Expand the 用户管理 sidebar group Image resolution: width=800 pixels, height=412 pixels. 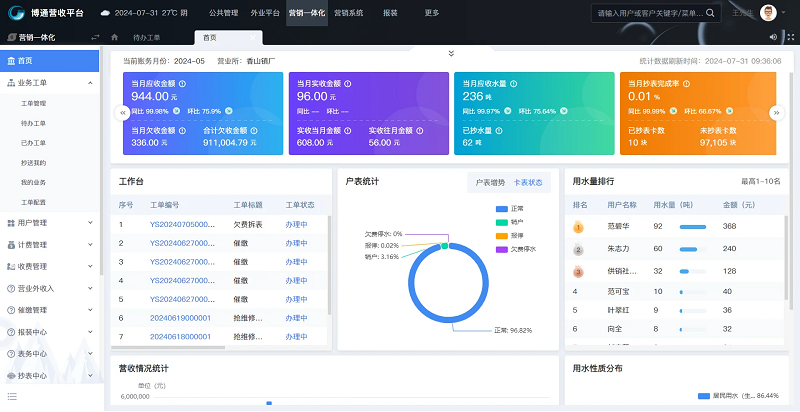[x=90, y=223]
